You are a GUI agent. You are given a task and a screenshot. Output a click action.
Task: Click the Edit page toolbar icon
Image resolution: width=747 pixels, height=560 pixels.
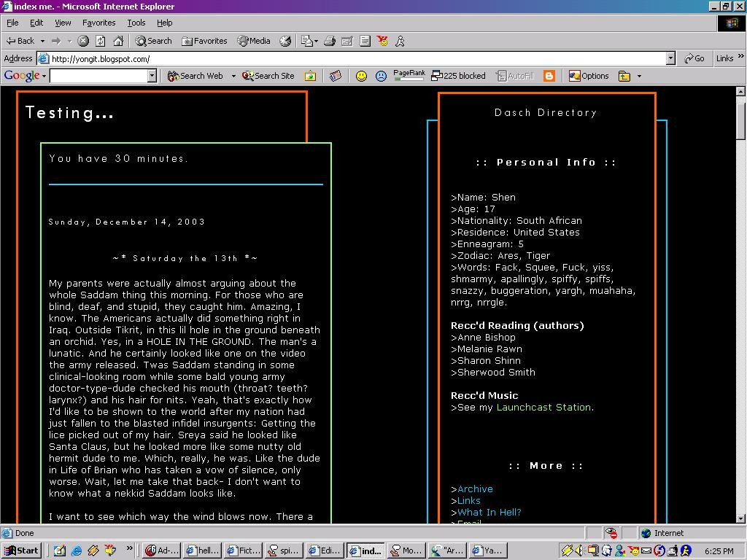coord(347,41)
